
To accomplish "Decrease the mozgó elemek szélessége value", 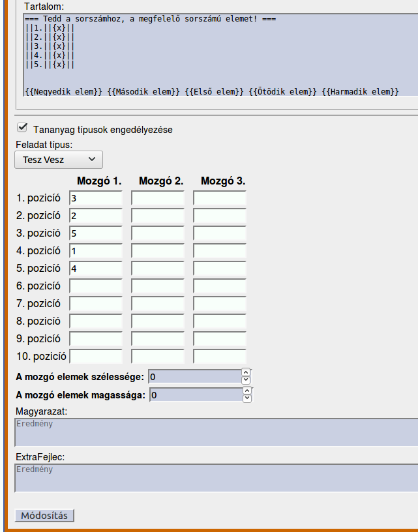I will (246, 380).
